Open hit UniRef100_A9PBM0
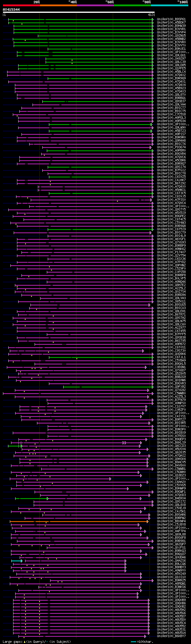Image resolution: width=191 pixels, height=644 pixels. pyautogui.click(x=171, y=151)
